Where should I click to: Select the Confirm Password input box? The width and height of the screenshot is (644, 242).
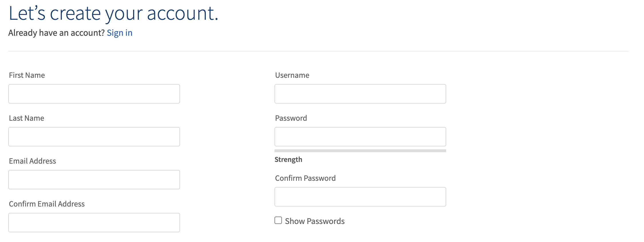coord(360,197)
